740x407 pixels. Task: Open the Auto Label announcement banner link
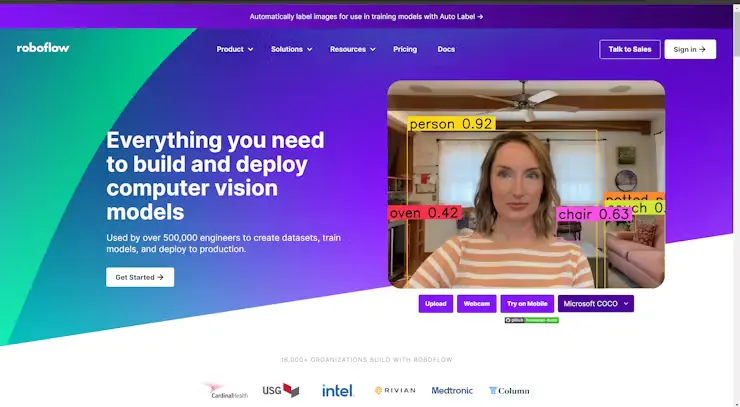tap(366, 17)
